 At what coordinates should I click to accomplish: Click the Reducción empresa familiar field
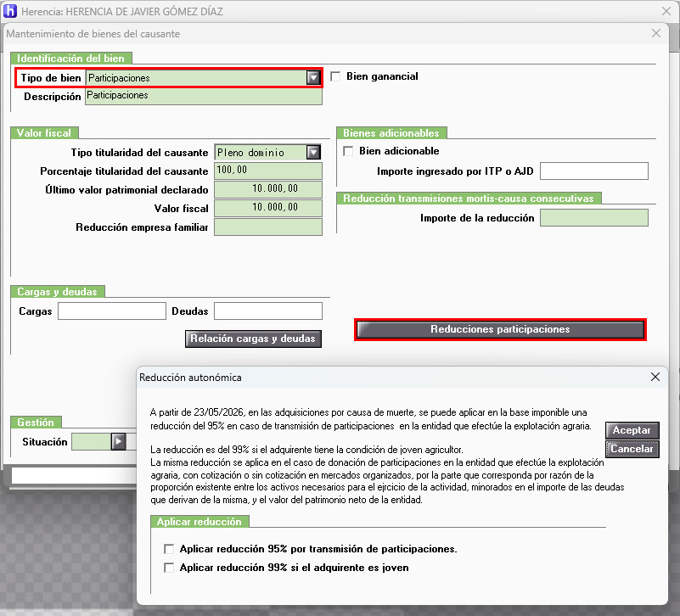(268, 227)
